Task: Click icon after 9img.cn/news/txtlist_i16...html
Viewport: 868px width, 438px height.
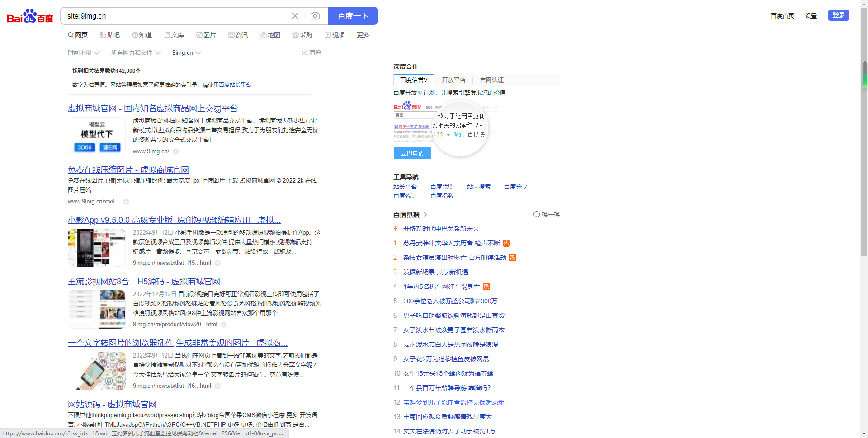Action: [x=217, y=386]
